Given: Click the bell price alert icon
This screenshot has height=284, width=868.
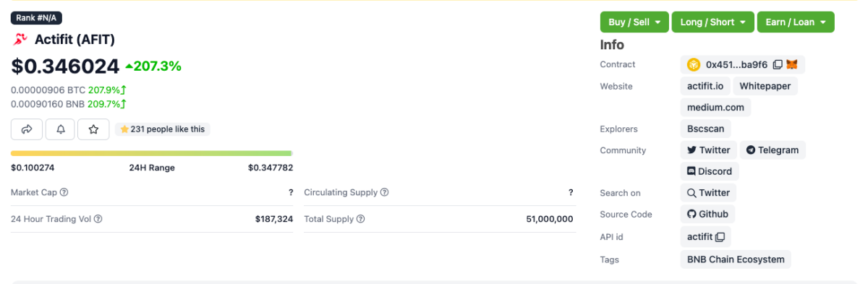Looking at the screenshot, I should click(60, 129).
